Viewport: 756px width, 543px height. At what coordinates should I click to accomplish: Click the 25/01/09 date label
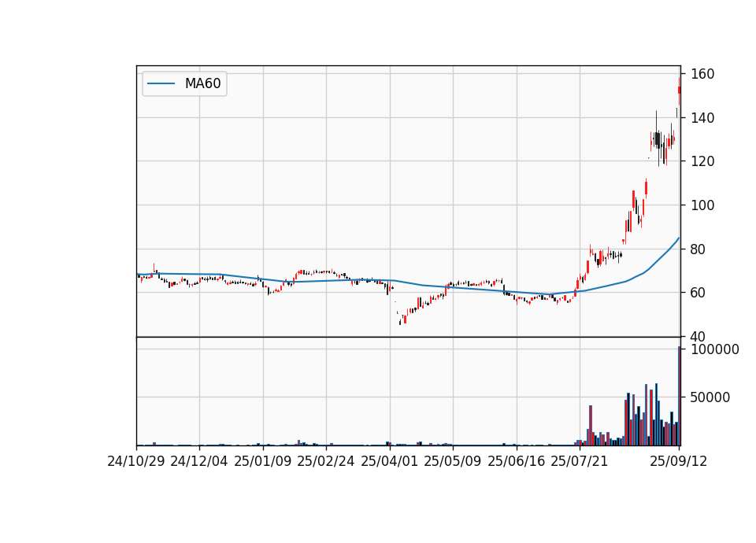point(263,461)
